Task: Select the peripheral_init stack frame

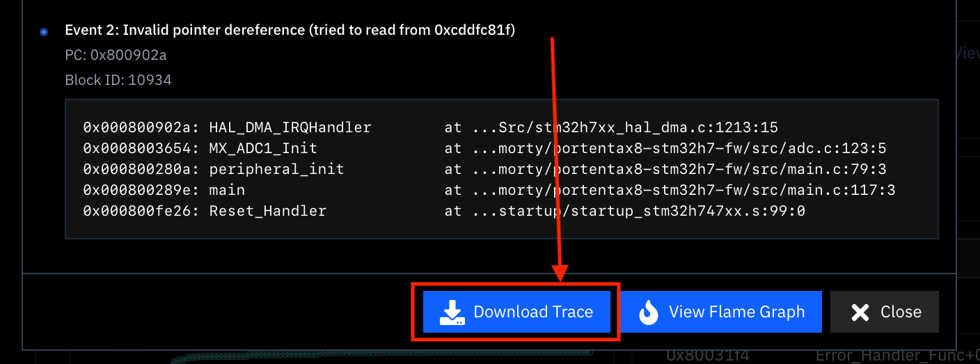Action: coord(276,169)
